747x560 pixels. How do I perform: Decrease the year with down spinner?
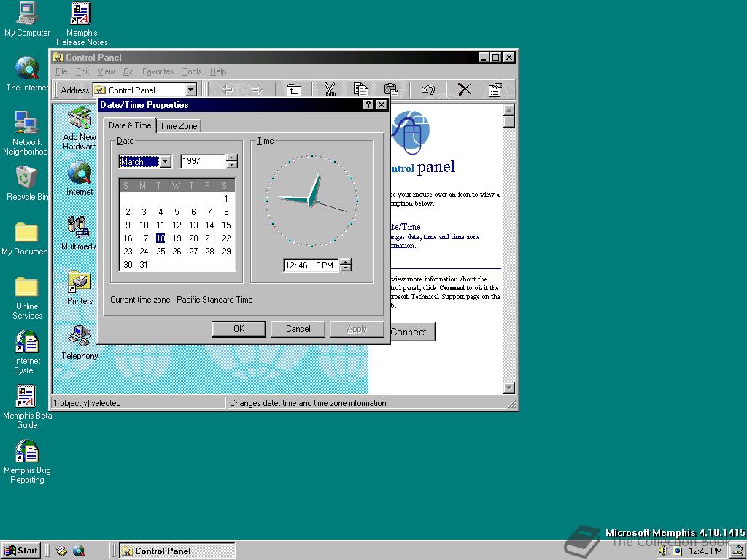(x=231, y=165)
